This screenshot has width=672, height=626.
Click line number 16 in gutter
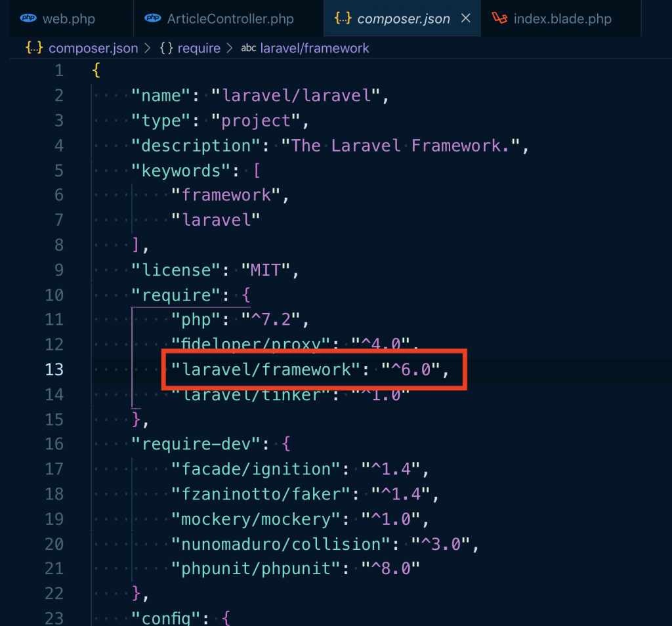coord(54,444)
